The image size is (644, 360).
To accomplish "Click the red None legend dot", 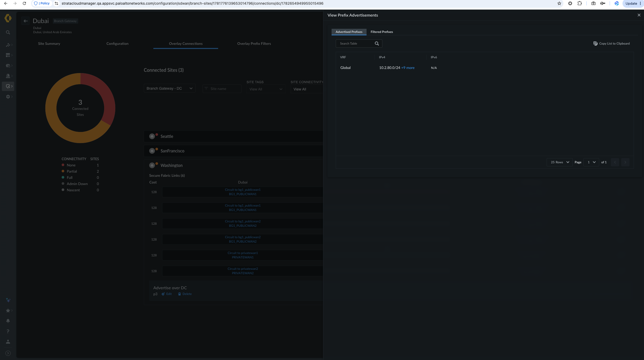I will tap(63, 165).
